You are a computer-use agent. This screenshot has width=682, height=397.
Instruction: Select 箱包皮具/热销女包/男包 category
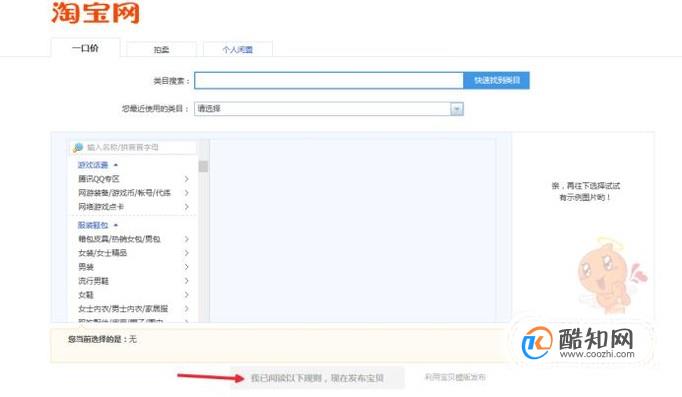[119, 239]
